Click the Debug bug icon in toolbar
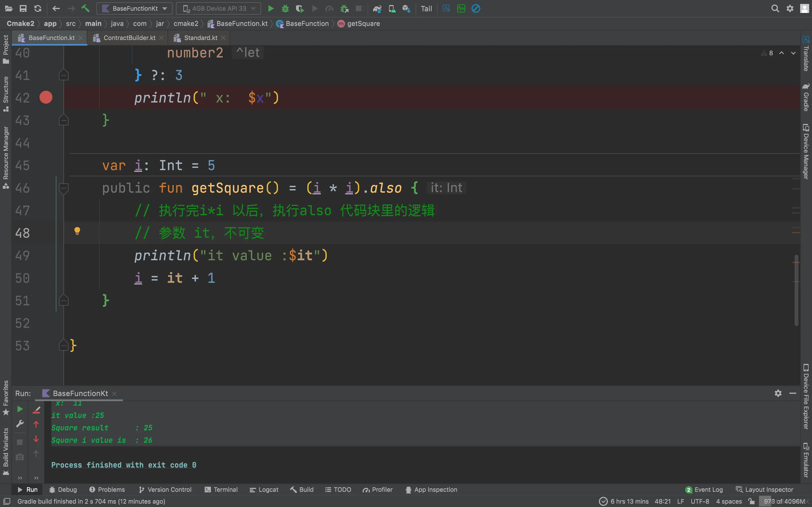The image size is (812, 507). click(x=285, y=8)
